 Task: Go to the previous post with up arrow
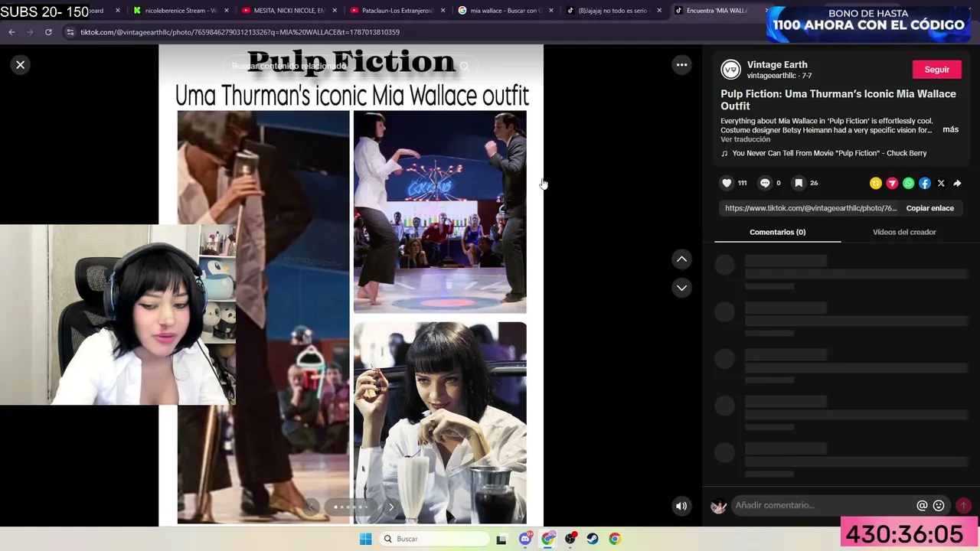[681, 259]
